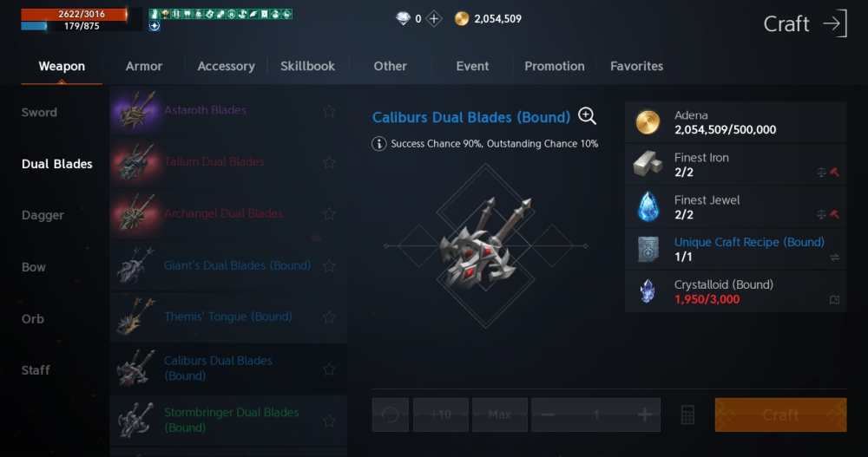Screen dimensions: 868x457
Task: Open the Favorites tab
Action: (x=636, y=66)
